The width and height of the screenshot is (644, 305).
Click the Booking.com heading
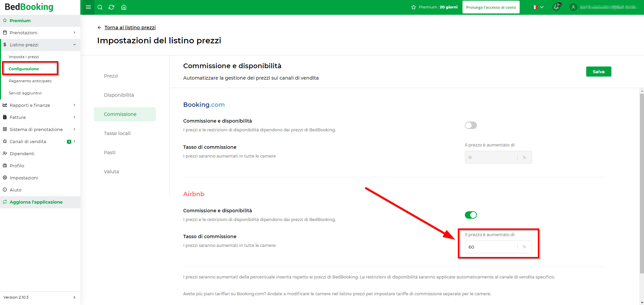pyautogui.click(x=204, y=105)
